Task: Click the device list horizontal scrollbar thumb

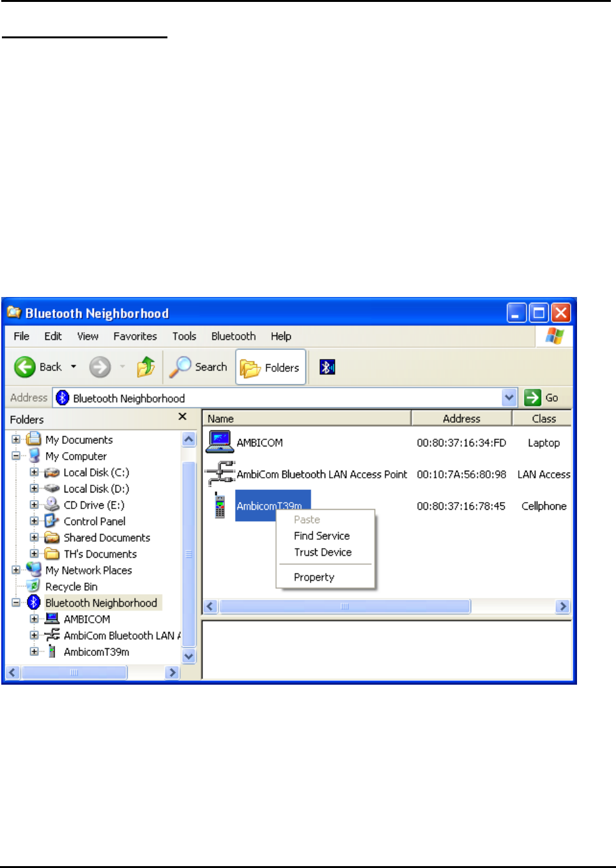Action: pos(345,606)
